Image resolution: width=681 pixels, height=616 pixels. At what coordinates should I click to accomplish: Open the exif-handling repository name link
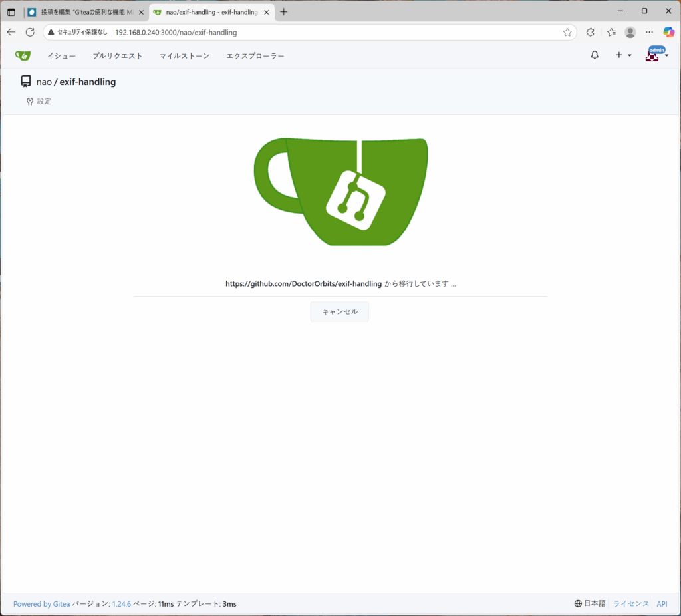(88, 82)
